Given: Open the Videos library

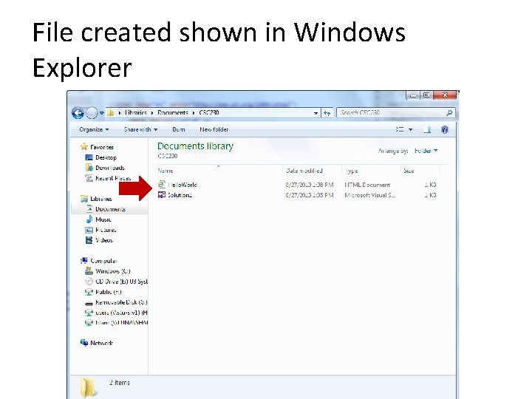Looking at the screenshot, I should tap(104, 240).
